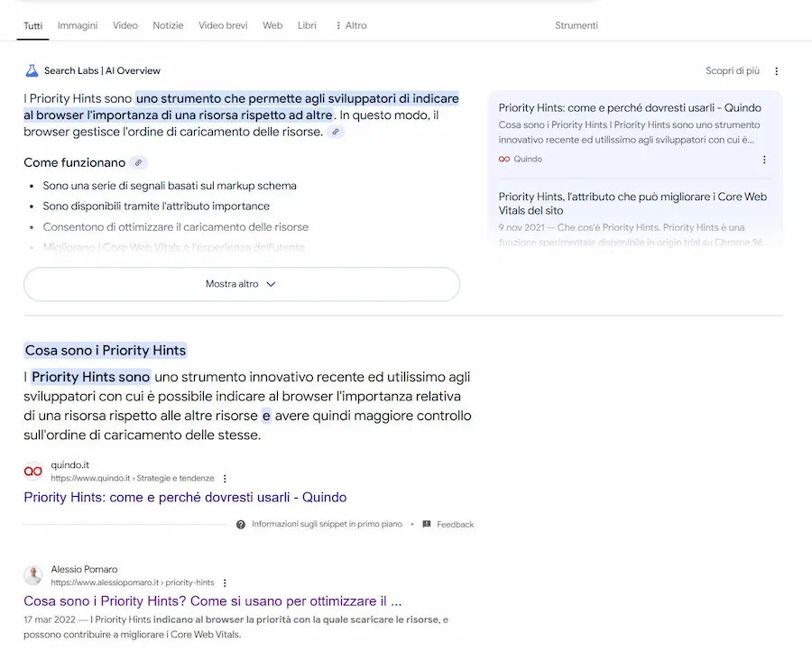This screenshot has width=812, height=651.
Task: Open the Strumenti search tools
Action: pos(577,25)
